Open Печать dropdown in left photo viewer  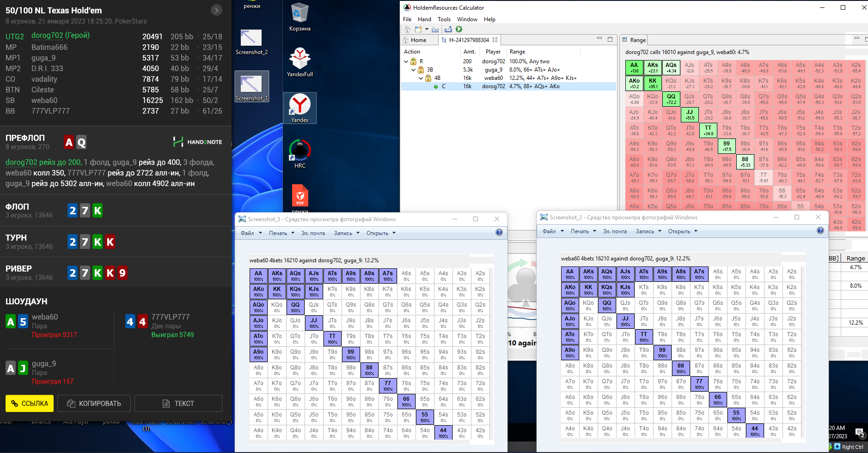point(281,233)
